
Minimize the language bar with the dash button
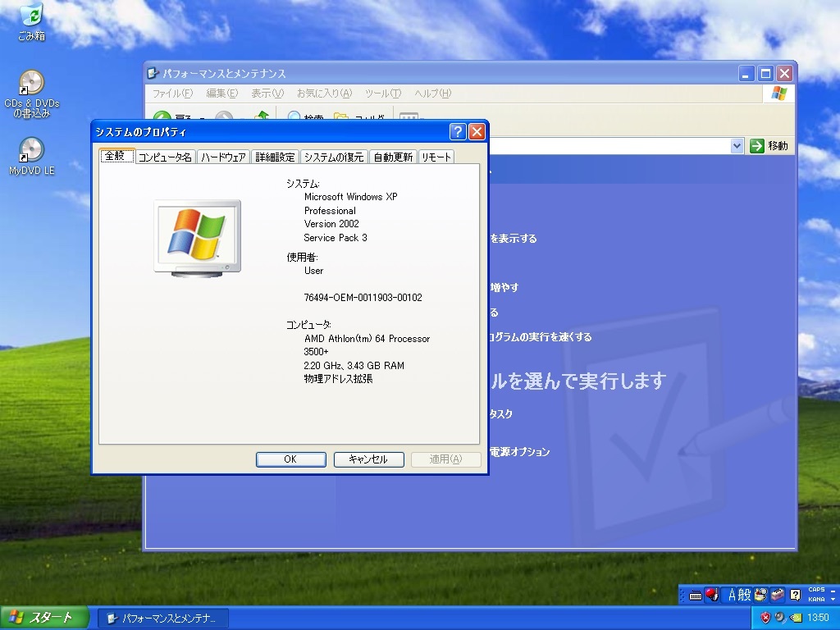click(833, 591)
